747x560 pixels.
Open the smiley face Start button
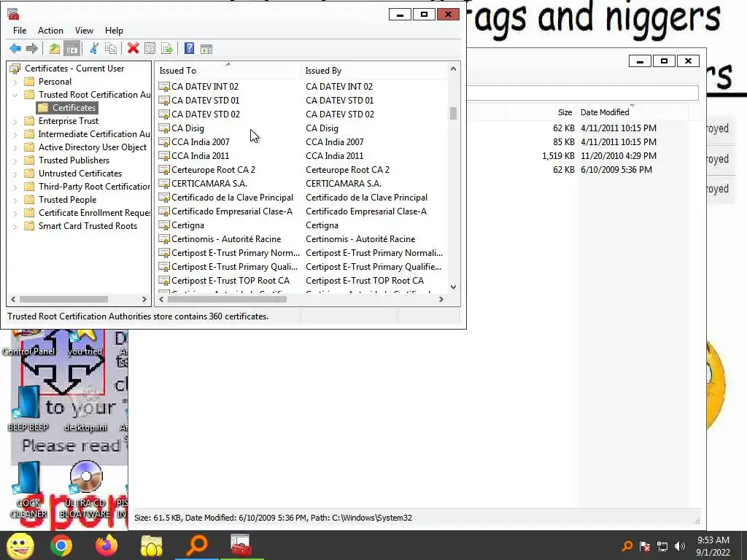click(x=20, y=545)
